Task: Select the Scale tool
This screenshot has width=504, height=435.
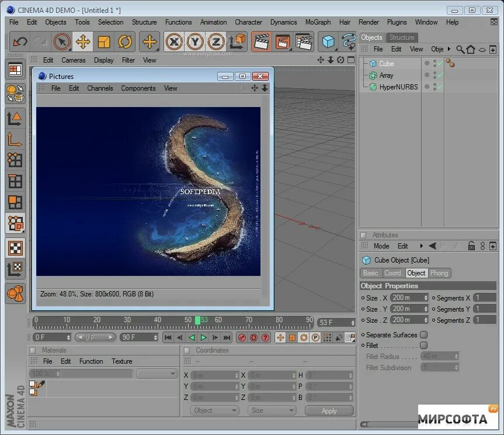Action: click(x=103, y=41)
